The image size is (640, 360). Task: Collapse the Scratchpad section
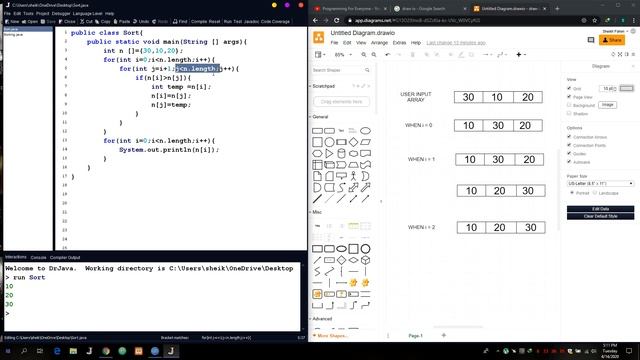[x=324, y=86]
